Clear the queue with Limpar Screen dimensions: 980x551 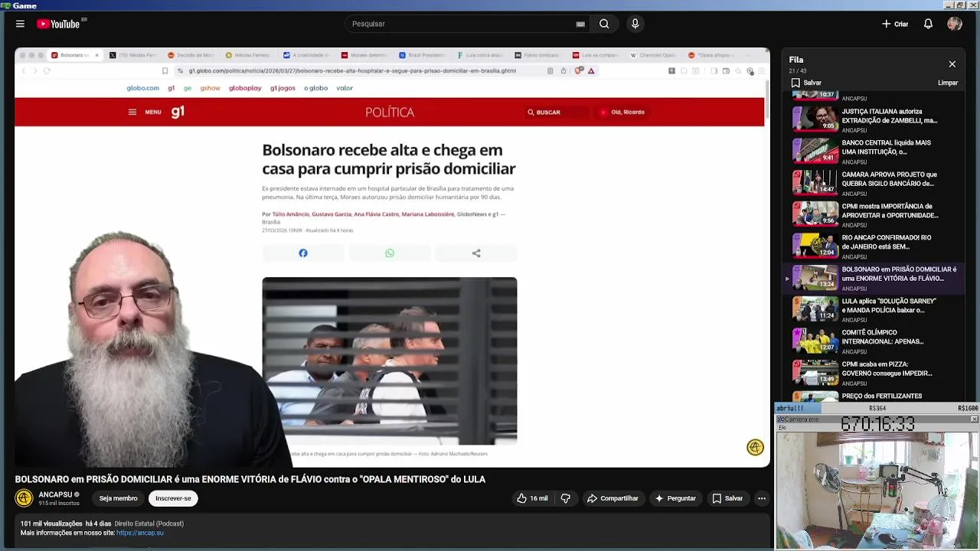948,83
